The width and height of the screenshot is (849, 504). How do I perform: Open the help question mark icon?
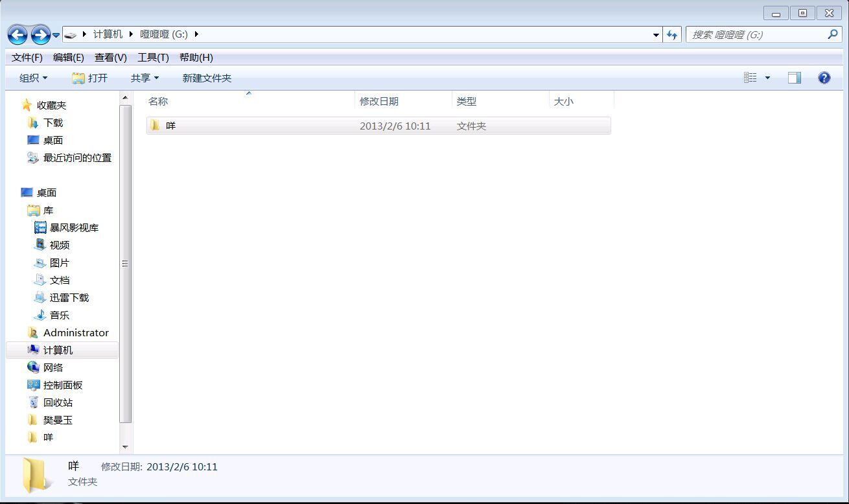(824, 78)
